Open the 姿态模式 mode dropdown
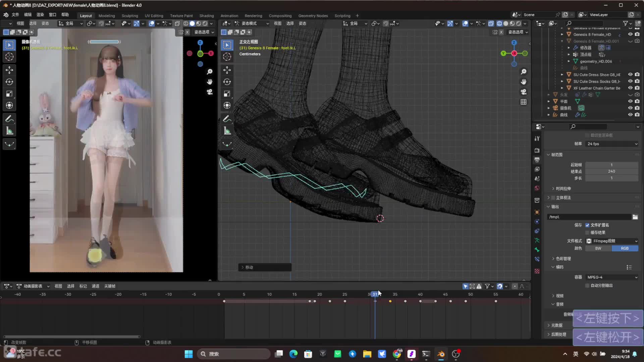The image size is (644, 362). point(252,23)
